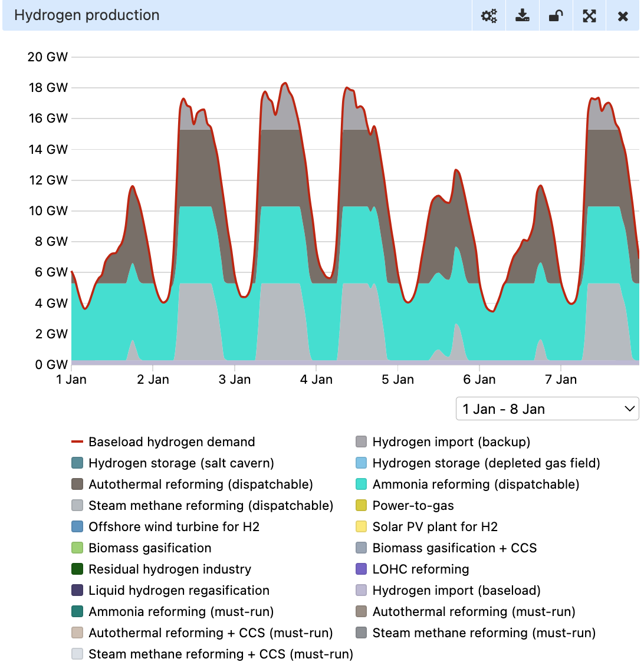Toggle Power-to-gas legend entry

click(x=405, y=505)
